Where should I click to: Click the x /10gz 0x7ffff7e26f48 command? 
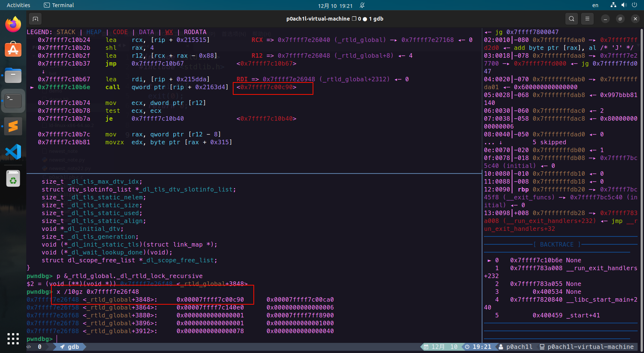[x=97, y=292]
